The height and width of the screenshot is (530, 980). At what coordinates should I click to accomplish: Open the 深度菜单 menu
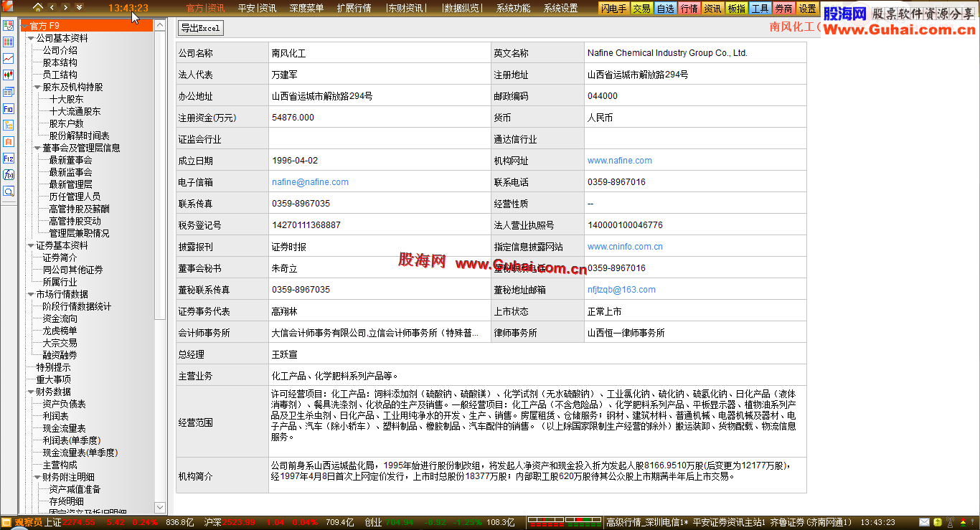[306, 9]
